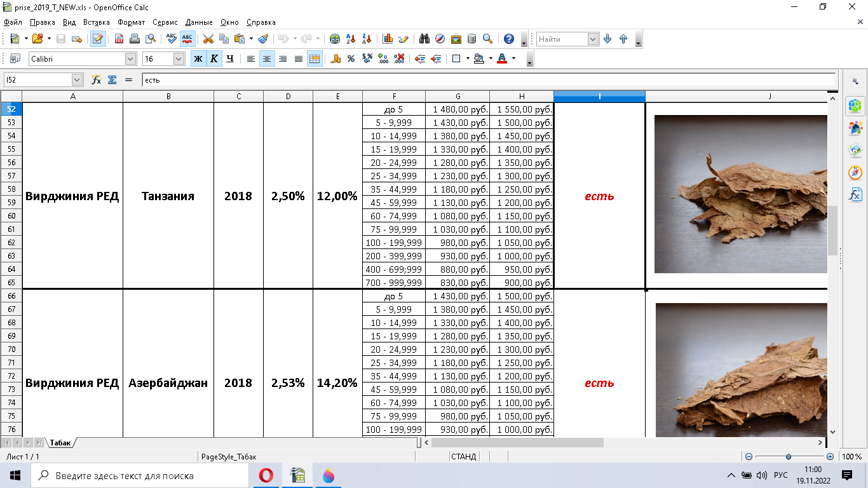Open the Формат menu
The height and width of the screenshot is (488, 868).
coord(132,22)
